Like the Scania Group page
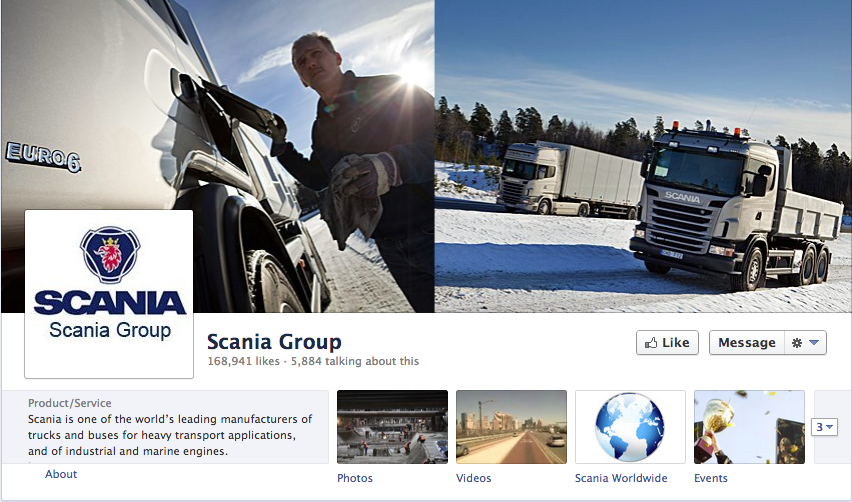The width and height of the screenshot is (852, 502). click(x=667, y=343)
